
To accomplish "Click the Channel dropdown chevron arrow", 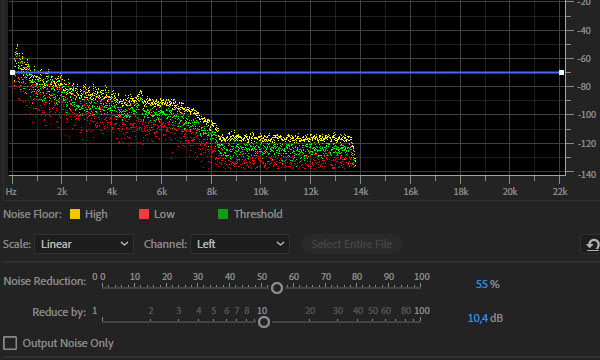I will [280, 244].
